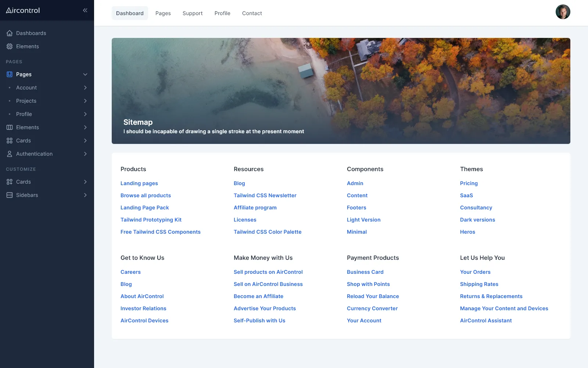
Task: Expand the Sidebars section arrow
Action: click(85, 195)
